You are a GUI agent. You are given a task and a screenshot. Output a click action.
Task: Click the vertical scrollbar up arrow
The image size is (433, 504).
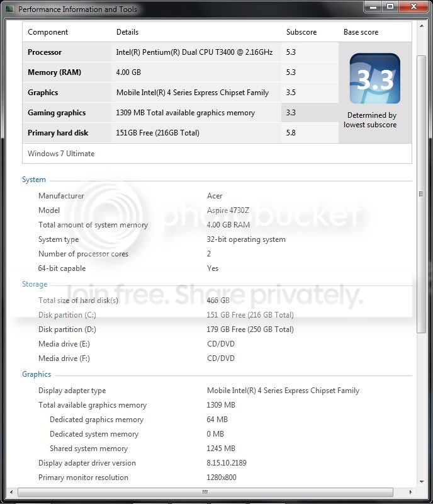(422, 26)
